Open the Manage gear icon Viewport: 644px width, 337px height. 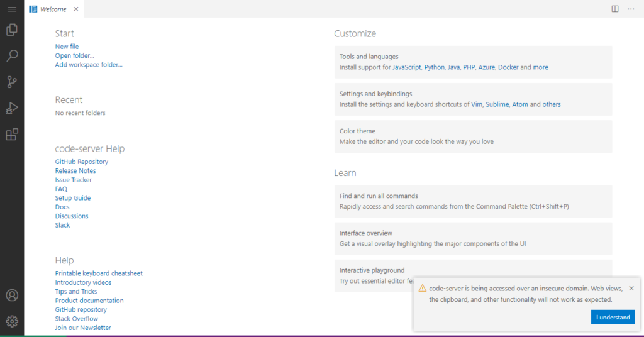click(12, 321)
